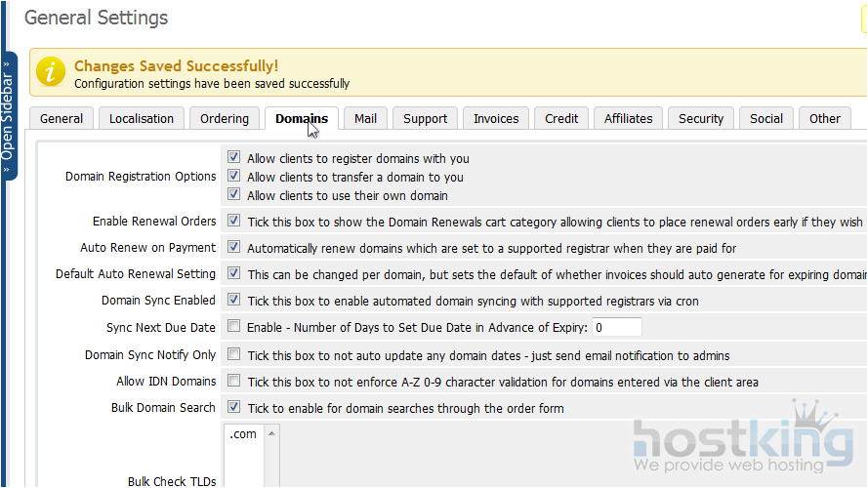This screenshot has height=488, width=868.
Task: Switch to the Credit tab
Action: 561,118
